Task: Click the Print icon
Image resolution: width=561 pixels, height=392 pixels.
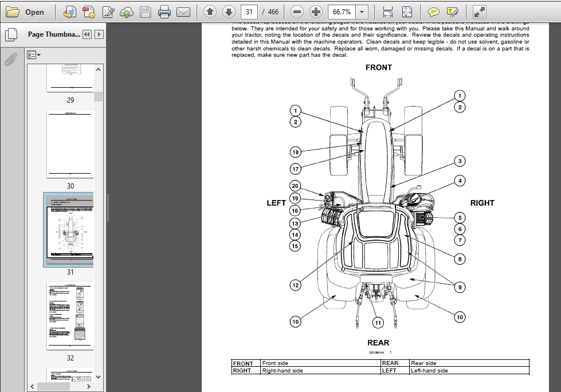Action: pos(164,12)
